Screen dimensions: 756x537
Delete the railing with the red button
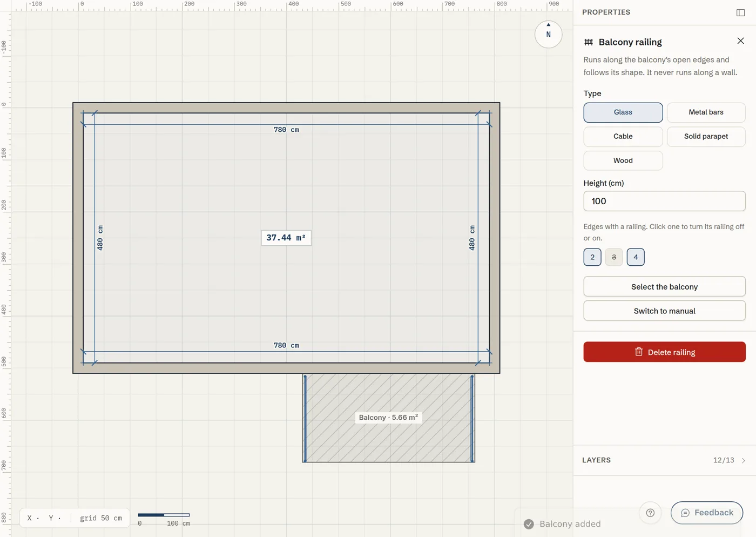[x=664, y=352]
